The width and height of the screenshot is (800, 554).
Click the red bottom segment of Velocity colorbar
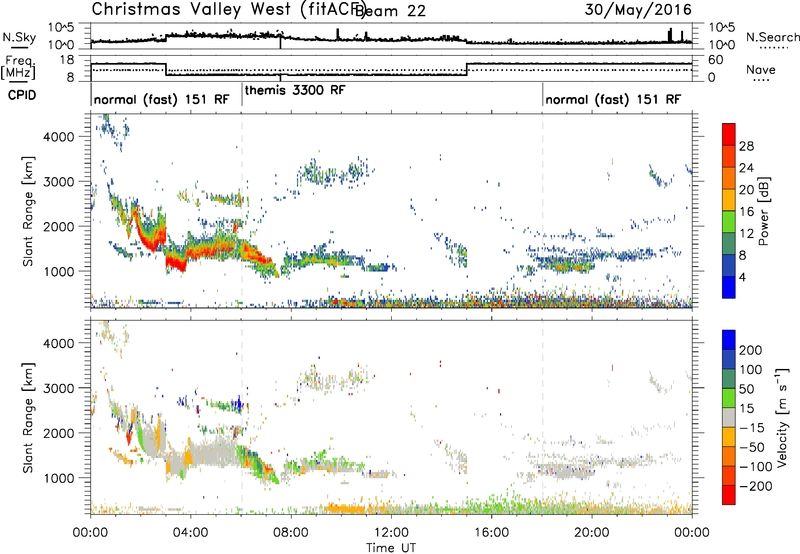pos(729,495)
